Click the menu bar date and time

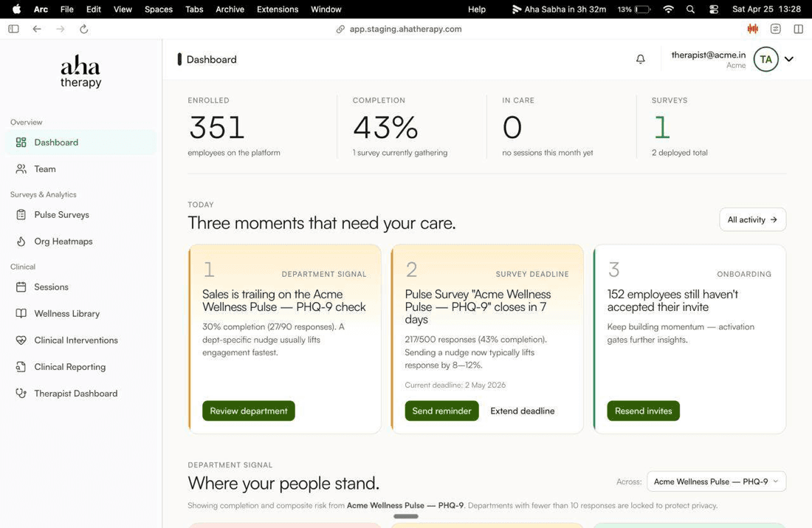click(766, 10)
